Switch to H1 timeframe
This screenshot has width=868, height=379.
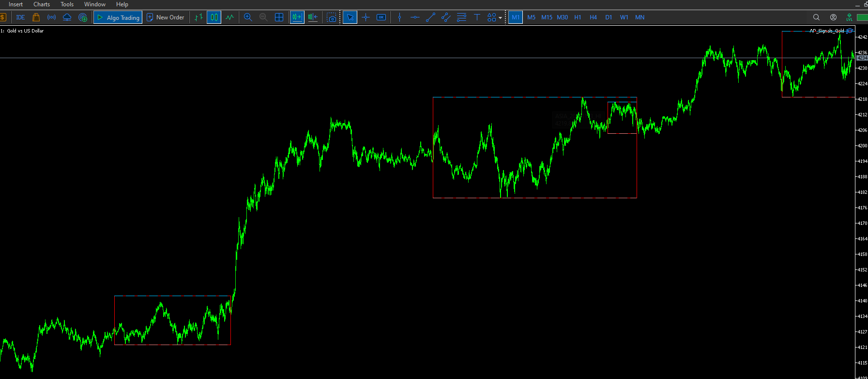(x=578, y=17)
